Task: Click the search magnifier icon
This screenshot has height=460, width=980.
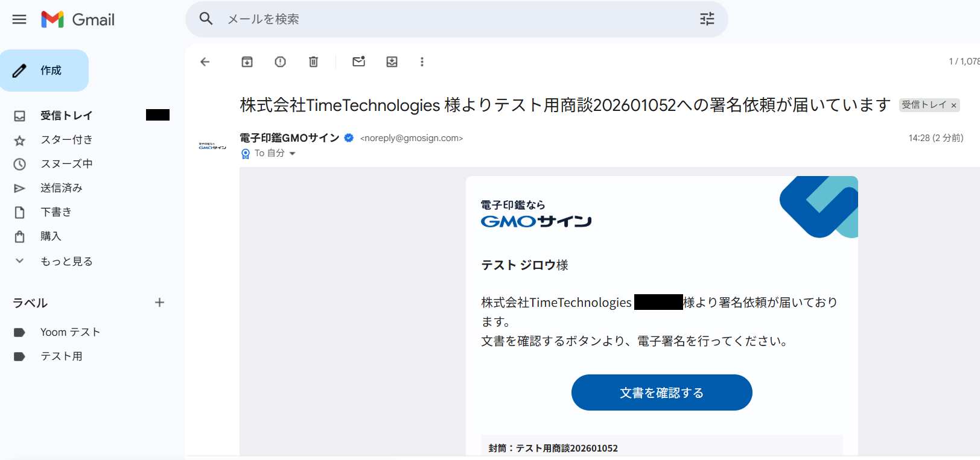Action: tap(206, 19)
